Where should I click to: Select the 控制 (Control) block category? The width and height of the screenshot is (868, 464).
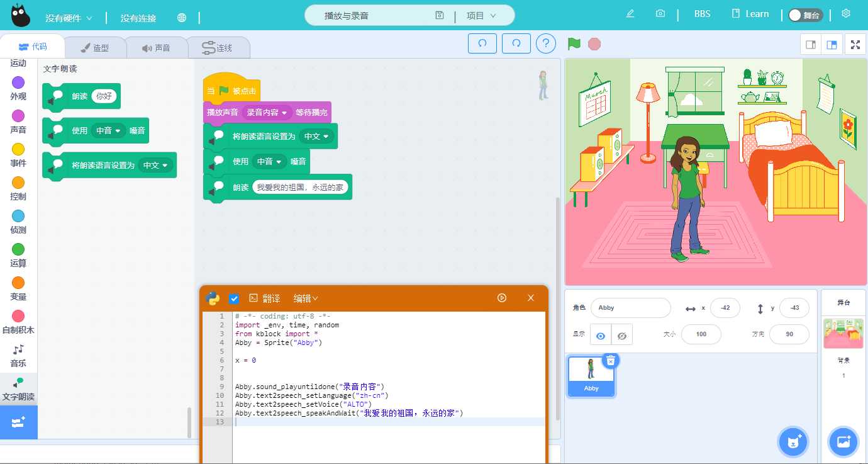coord(18,188)
